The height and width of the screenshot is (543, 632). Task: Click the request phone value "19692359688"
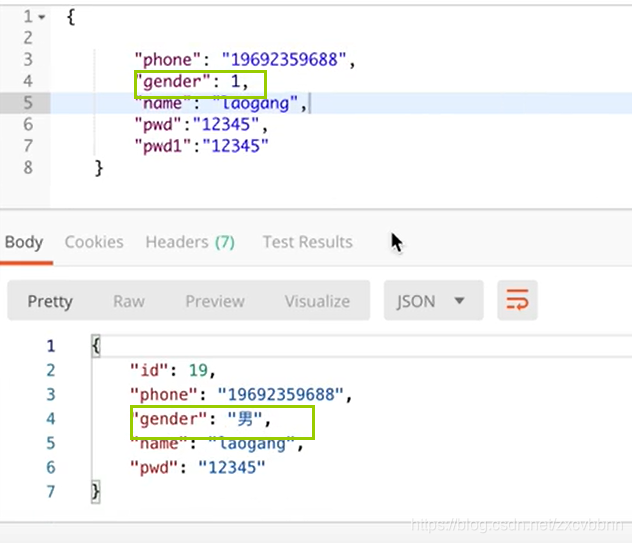284,60
